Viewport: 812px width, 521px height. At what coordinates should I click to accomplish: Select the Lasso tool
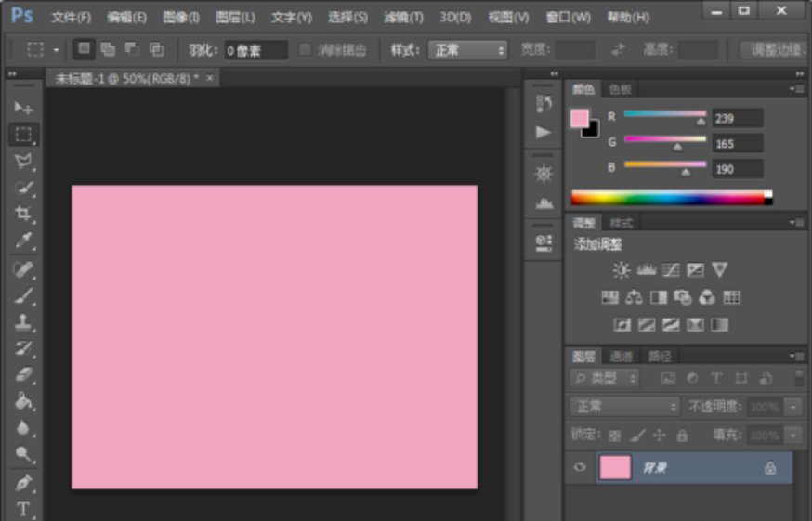tap(23, 161)
